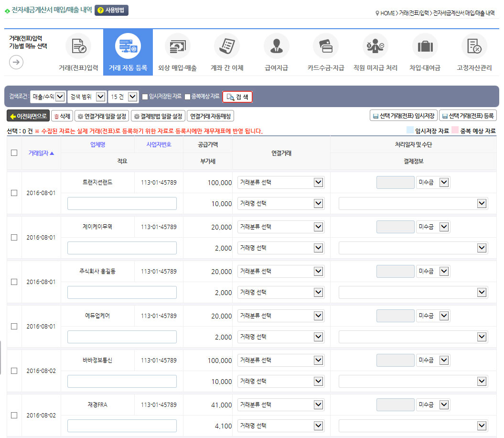504x438 pixels.
Task: Click 선택 거래(전표) 임시저장 button
Action: pyautogui.click(x=403, y=116)
